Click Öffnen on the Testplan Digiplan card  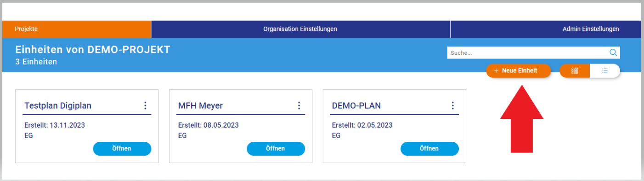tap(122, 149)
